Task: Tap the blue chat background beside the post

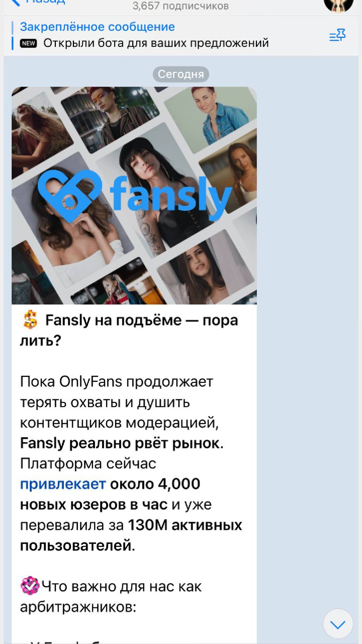Action: 309,352
